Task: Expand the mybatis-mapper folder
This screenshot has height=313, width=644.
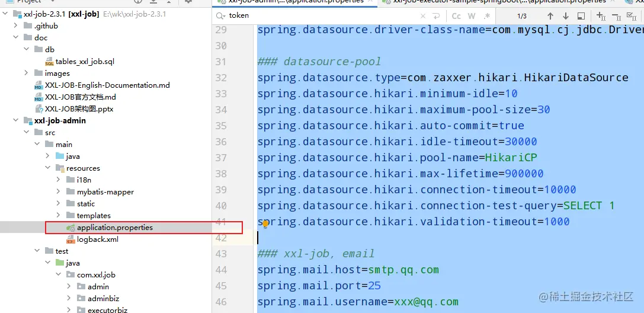Action: tap(58, 192)
